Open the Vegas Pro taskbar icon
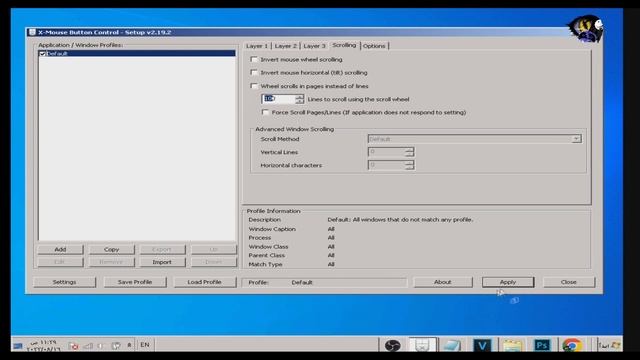Image resolution: width=640 pixels, height=360 pixels. point(482,345)
